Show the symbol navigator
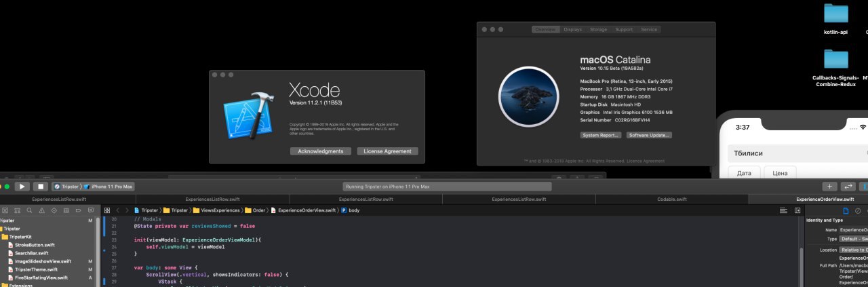Image resolution: width=868 pixels, height=287 pixels. pyautogui.click(x=17, y=210)
